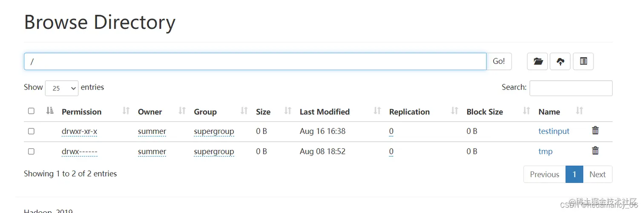
Task: Tick the checkbox for tmp row
Action: pos(31,151)
